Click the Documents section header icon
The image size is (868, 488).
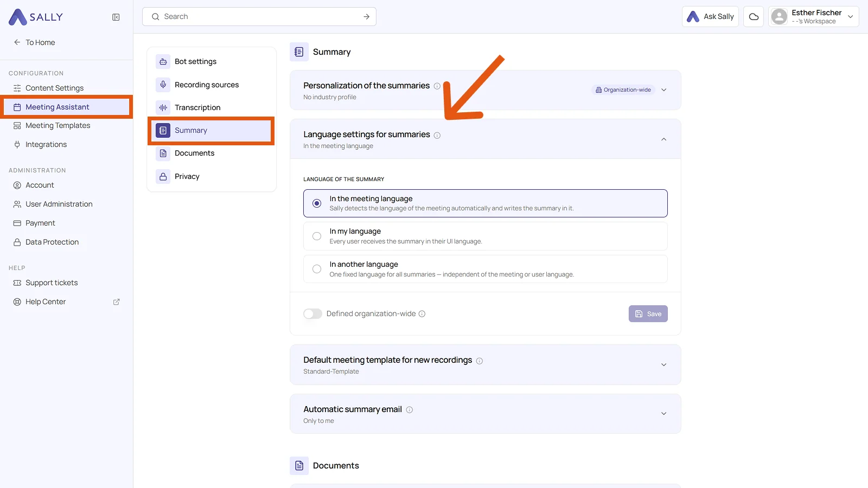tap(299, 466)
